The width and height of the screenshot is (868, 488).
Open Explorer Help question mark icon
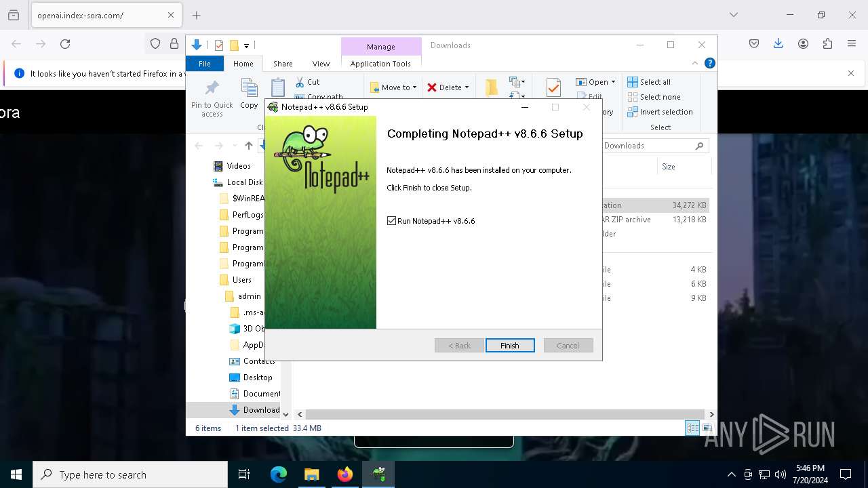[x=709, y=64]
